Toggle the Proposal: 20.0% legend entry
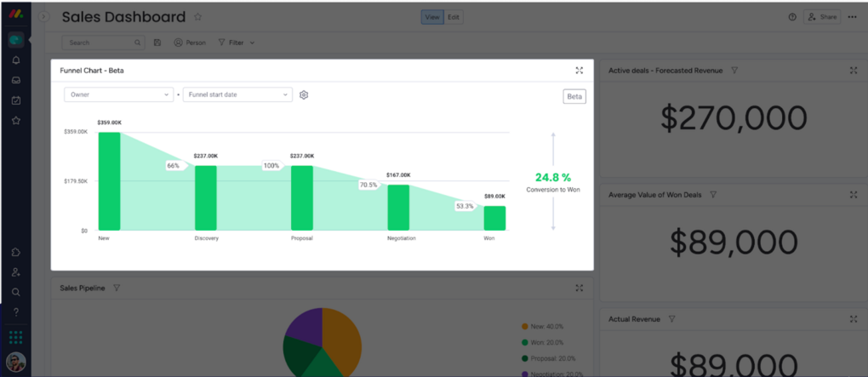 click(549, 358)
